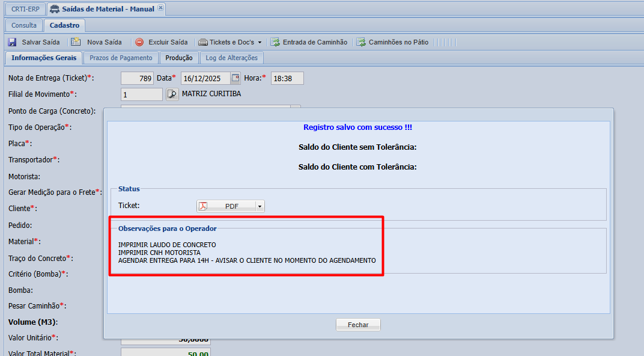Open the Informações Gerais tab

[x=44, y=58]
